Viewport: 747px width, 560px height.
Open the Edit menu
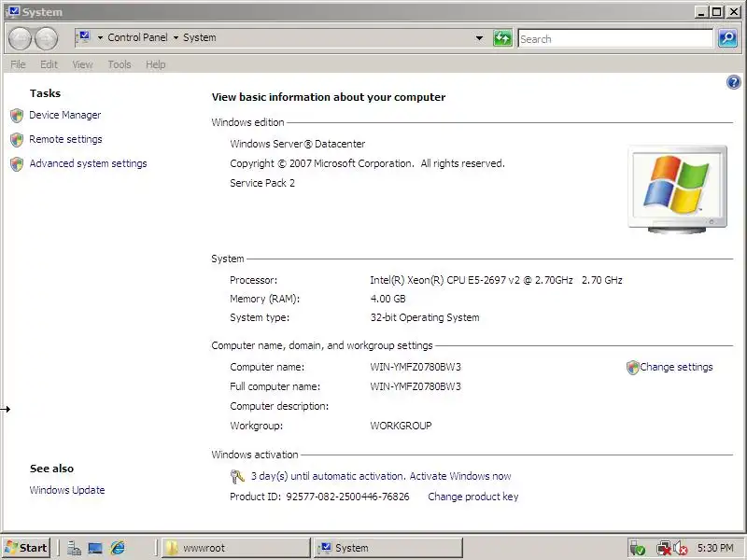(x=49, y=64)
